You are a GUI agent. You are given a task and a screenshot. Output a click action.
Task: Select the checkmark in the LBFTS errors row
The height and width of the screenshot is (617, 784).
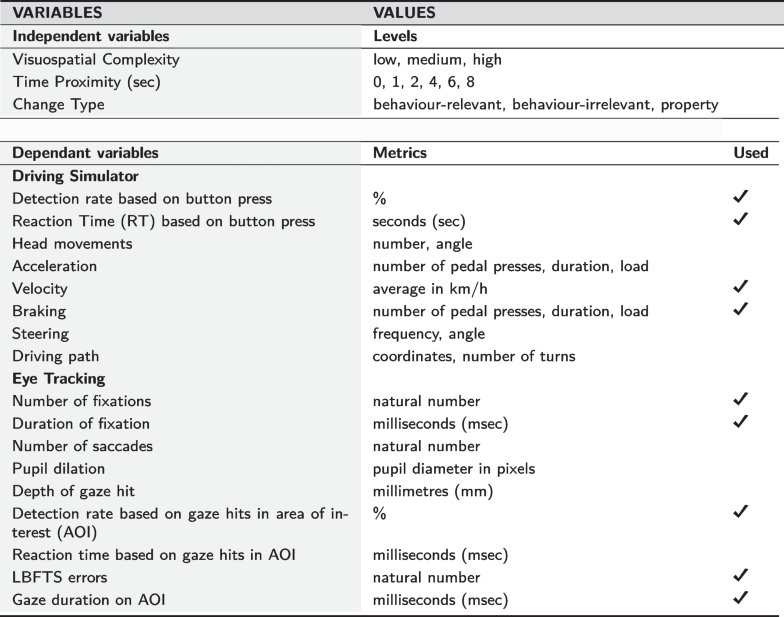(x=741, y=577)
